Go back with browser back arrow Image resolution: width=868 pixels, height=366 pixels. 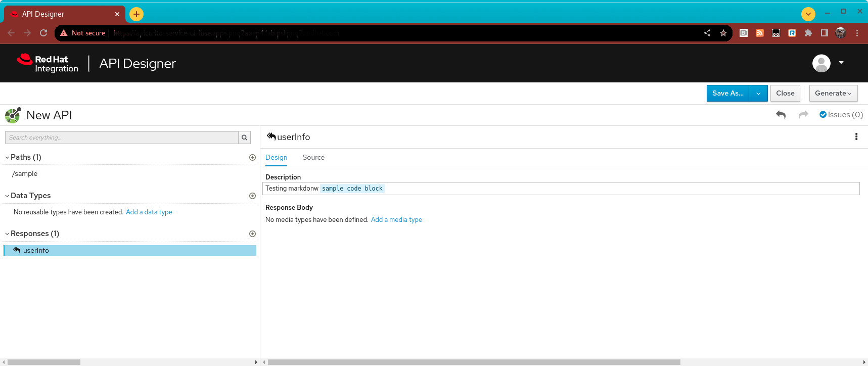pyautogui.click(x=11, y=33)
